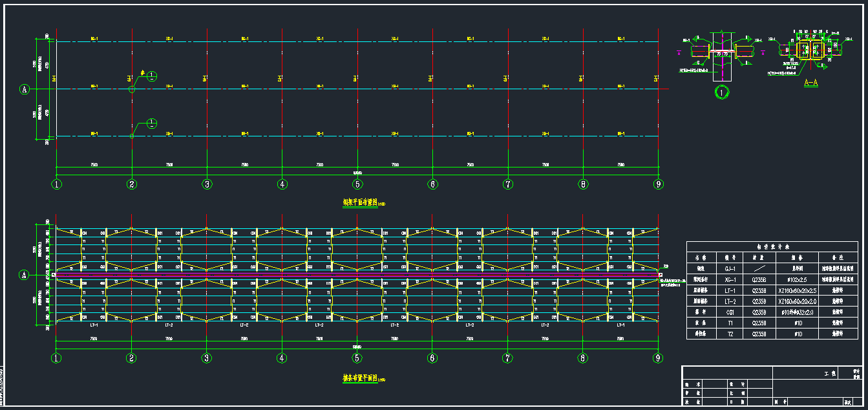This screenshot has width=868, height=410.
Task: Select the bolted plate in the A-A section
Action: point(810,50)
